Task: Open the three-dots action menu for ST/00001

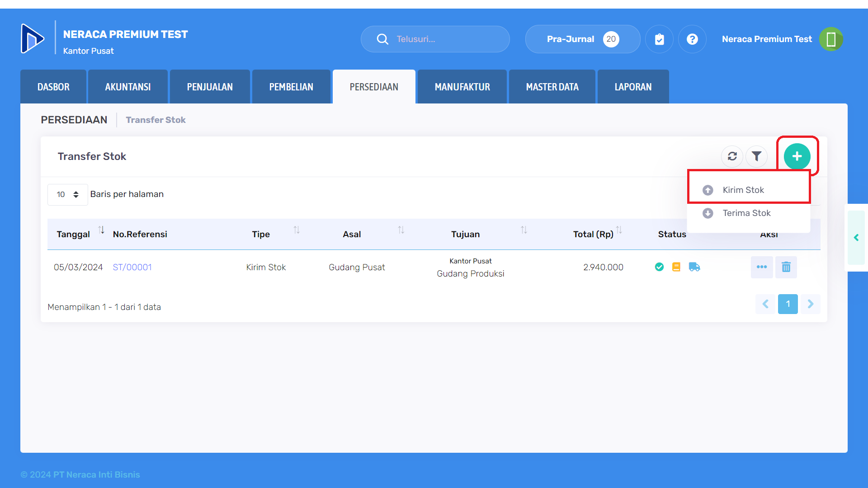Action: 762,267
